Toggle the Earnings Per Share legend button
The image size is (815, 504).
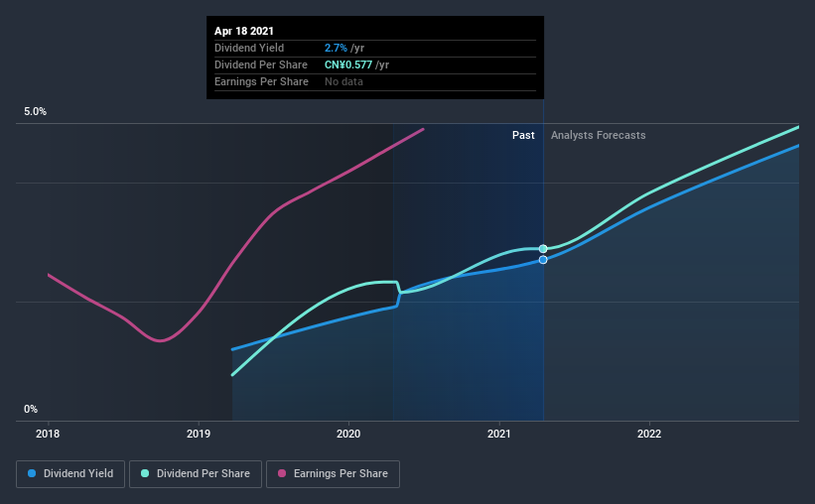333,474
